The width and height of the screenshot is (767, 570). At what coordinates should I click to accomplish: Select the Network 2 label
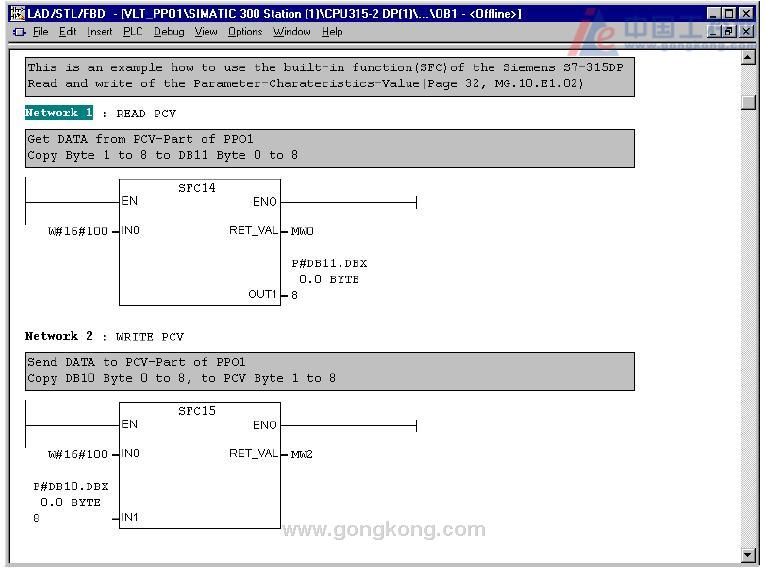[59, 336]
